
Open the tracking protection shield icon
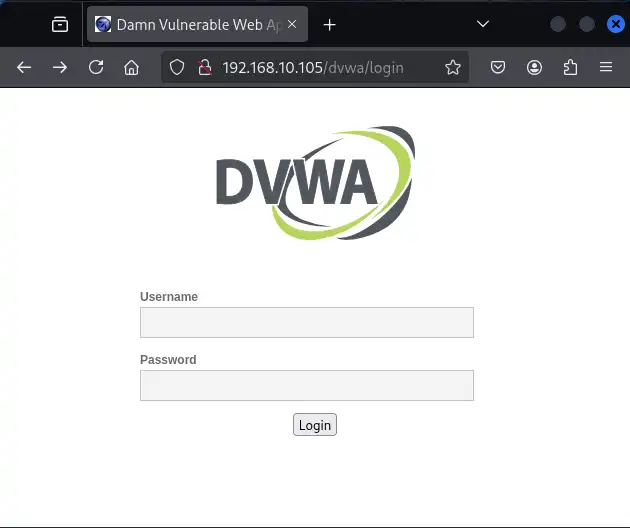pyautogui.click(x=177, y=67)
